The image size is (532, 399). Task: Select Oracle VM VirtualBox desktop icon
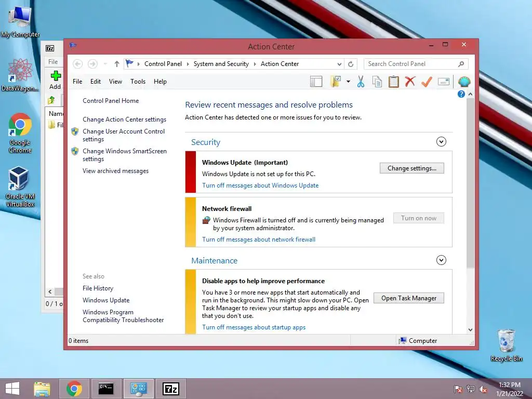pyautogui.click(x=20, y=187)
